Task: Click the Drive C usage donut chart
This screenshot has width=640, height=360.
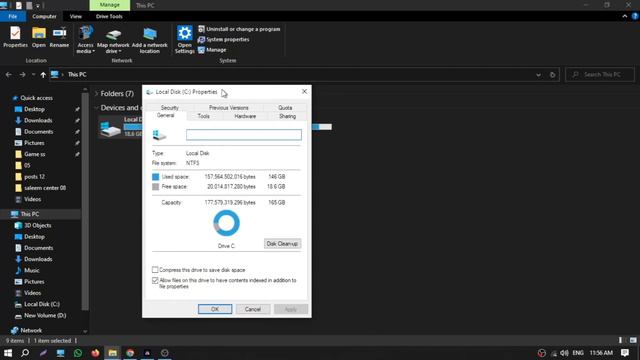Action: click(226, 223)
